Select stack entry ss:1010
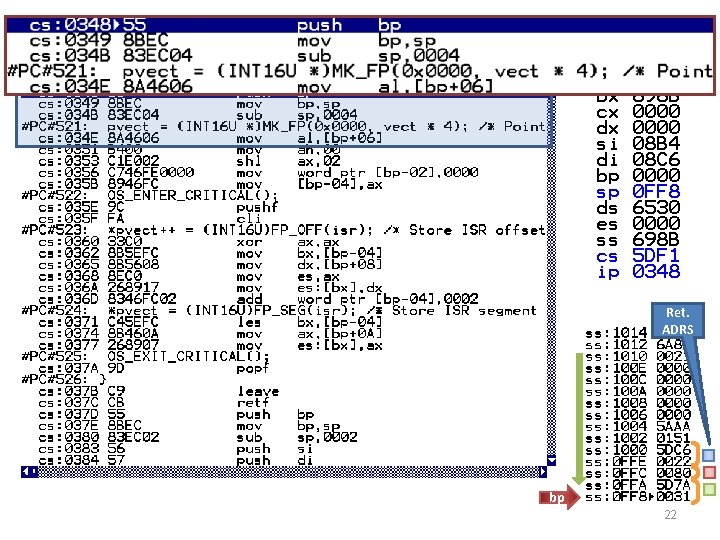The width and height of the screenshot is (720, 540). click(x=638, y=356)
